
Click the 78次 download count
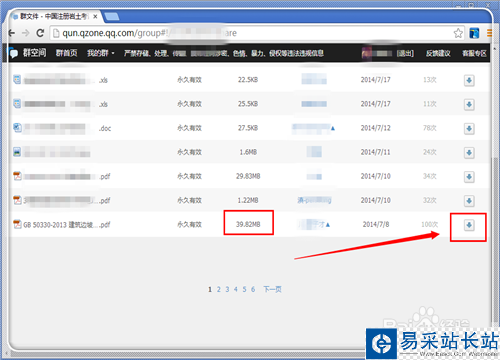tap(430, 128)
